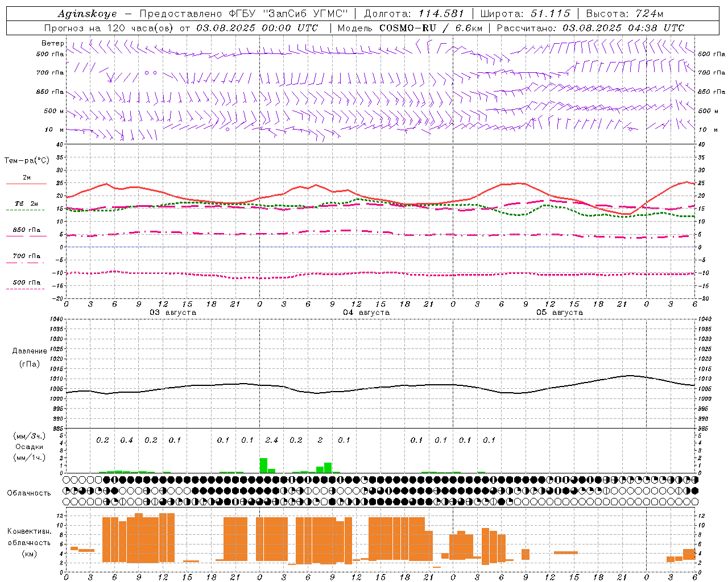Click the "Aginskoye" station title

(87, 14)
